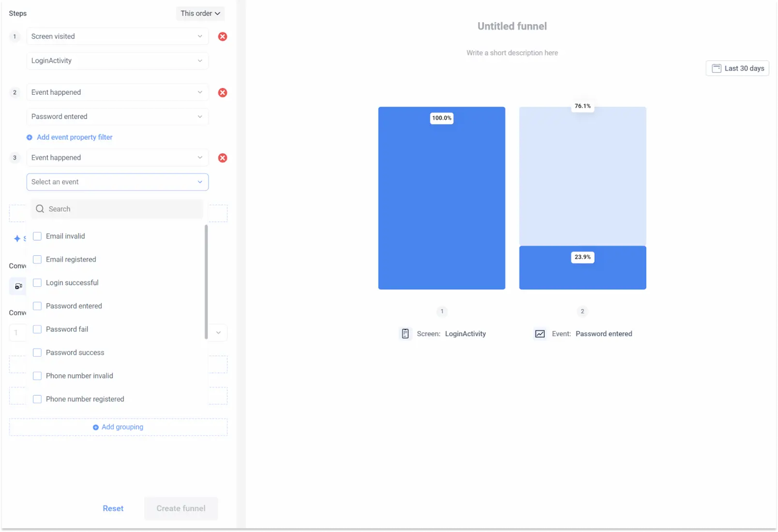Check the Email invalid checkbox
The height and width of the screenshot is (532, 778).
(37, 236)
